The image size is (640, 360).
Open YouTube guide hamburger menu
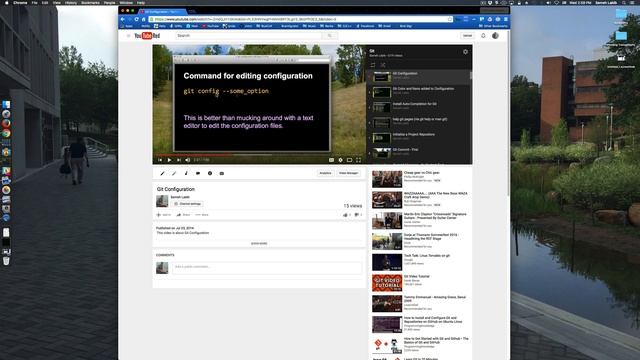(x=129, y=36)
